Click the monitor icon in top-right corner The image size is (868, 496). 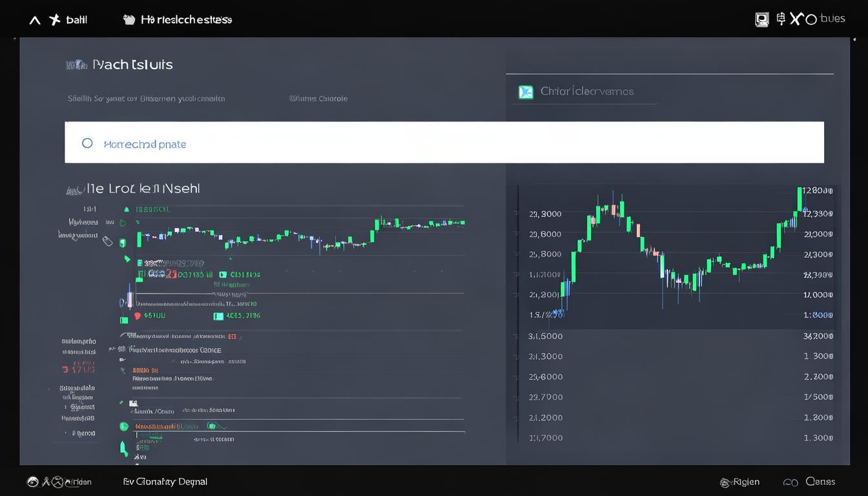tap(762, 19)
